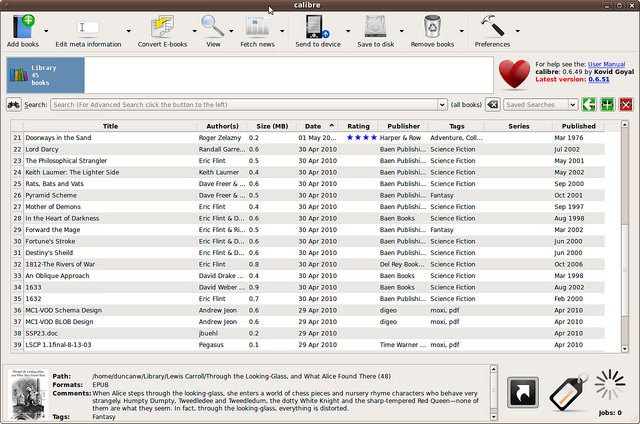Open the Saved Searches combo box
The width and height of the screenshot is (640, 424).
click(540, 105)
